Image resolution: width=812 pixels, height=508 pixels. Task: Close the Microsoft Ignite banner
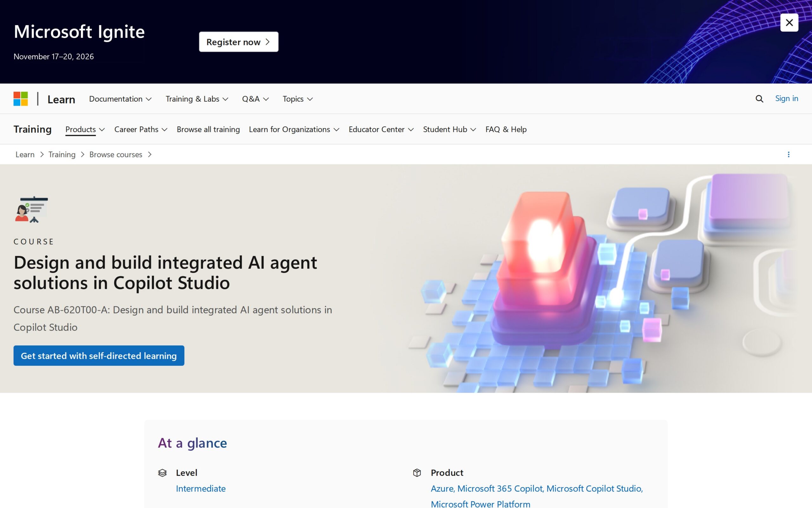pos(789,23)
